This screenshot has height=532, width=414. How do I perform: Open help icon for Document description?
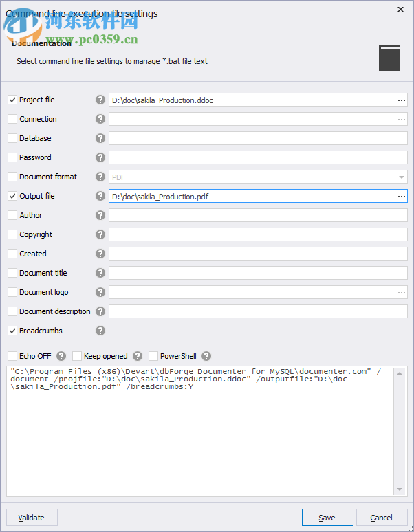[x=100, y=311]
